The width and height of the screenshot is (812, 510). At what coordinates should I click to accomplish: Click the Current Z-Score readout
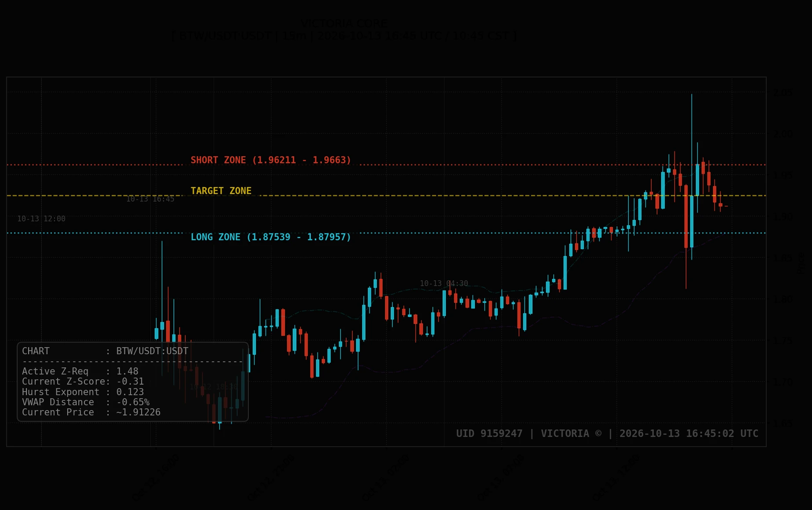[83, 382]
